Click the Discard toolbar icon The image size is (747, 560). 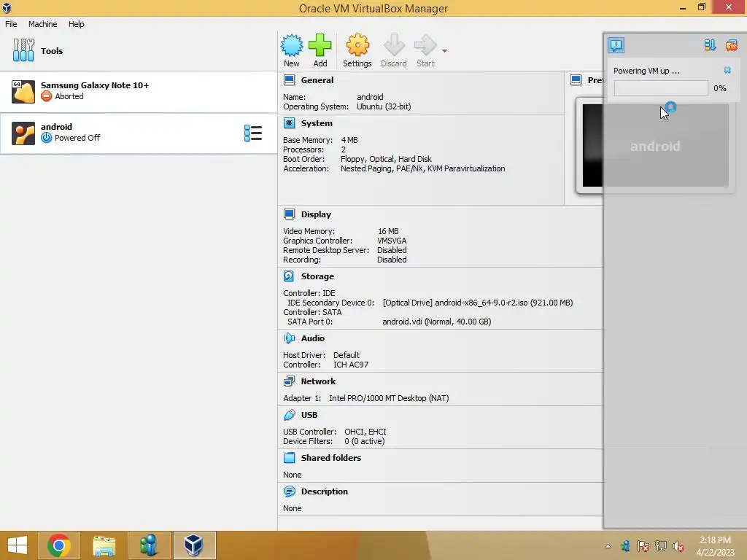(393, 46)
